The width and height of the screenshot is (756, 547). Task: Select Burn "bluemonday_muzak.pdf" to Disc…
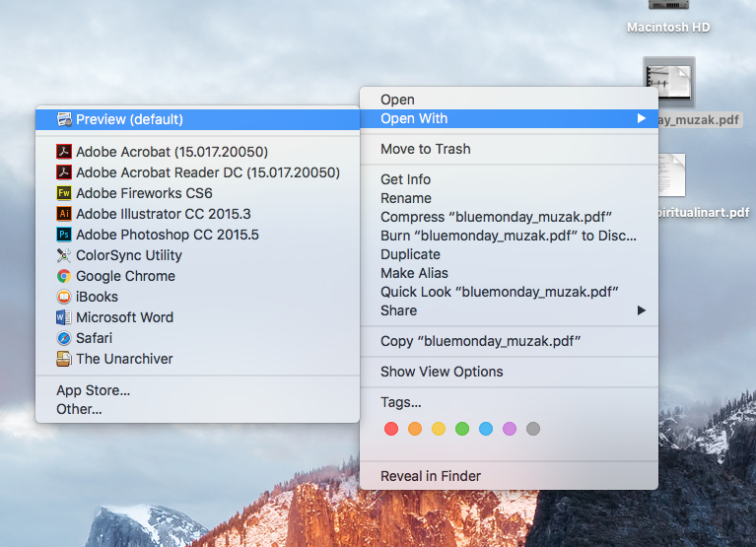[x=510, y=236]
